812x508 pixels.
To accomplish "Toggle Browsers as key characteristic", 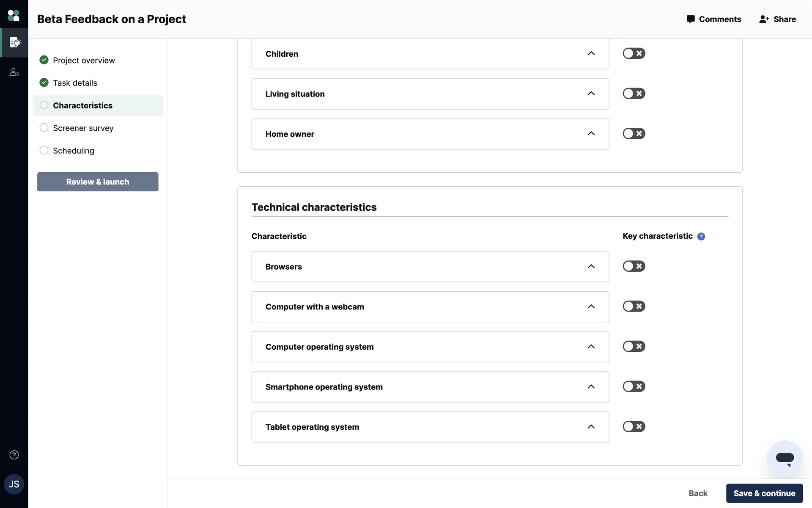I will point(634,266).
